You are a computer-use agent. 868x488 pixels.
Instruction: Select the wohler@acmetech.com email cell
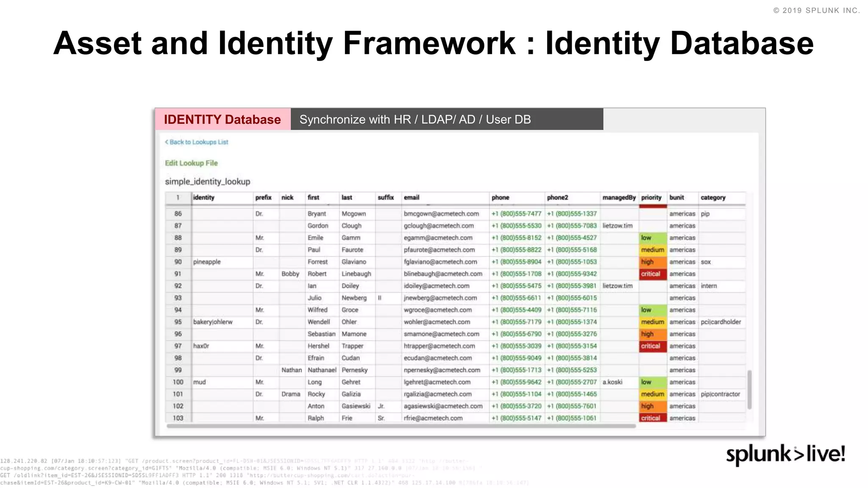point(445,322)
